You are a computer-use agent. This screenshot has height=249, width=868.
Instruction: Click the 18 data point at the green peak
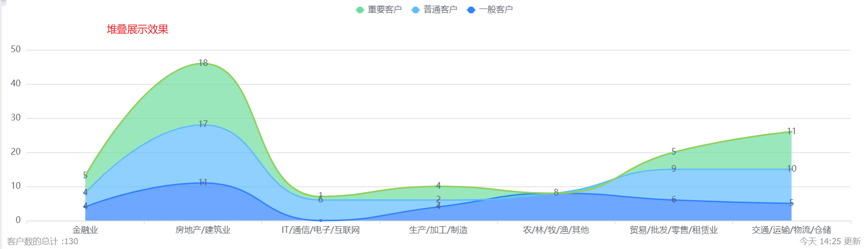pos(203,63)
